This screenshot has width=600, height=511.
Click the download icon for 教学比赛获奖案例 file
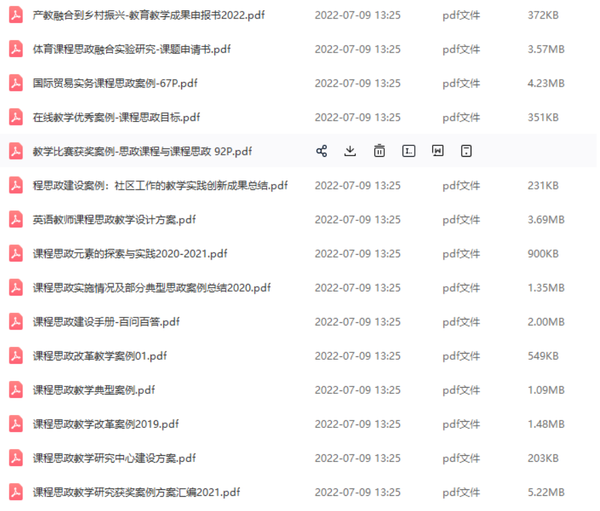[350, 151]
